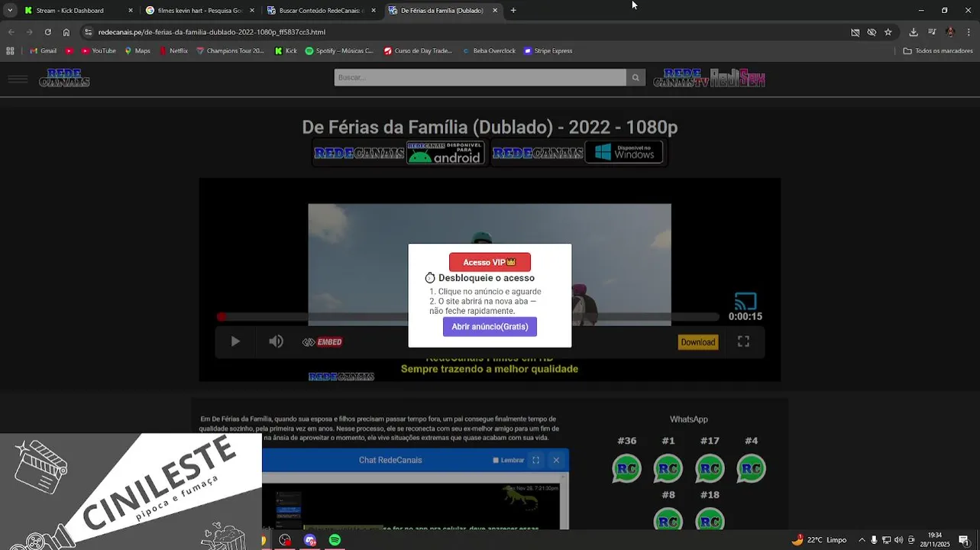Open the Stripe Express bookmark
The image size is (980, 550).
click(x=548, y=51)
